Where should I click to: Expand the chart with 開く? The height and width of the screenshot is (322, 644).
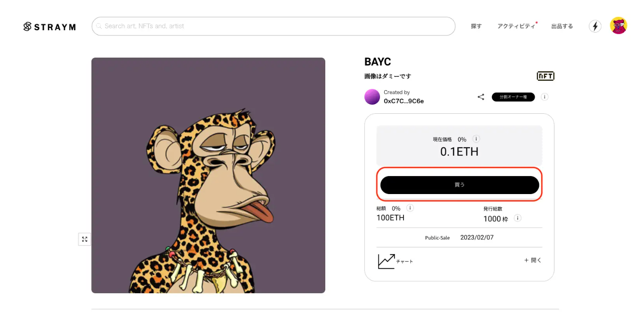(533, 260)
